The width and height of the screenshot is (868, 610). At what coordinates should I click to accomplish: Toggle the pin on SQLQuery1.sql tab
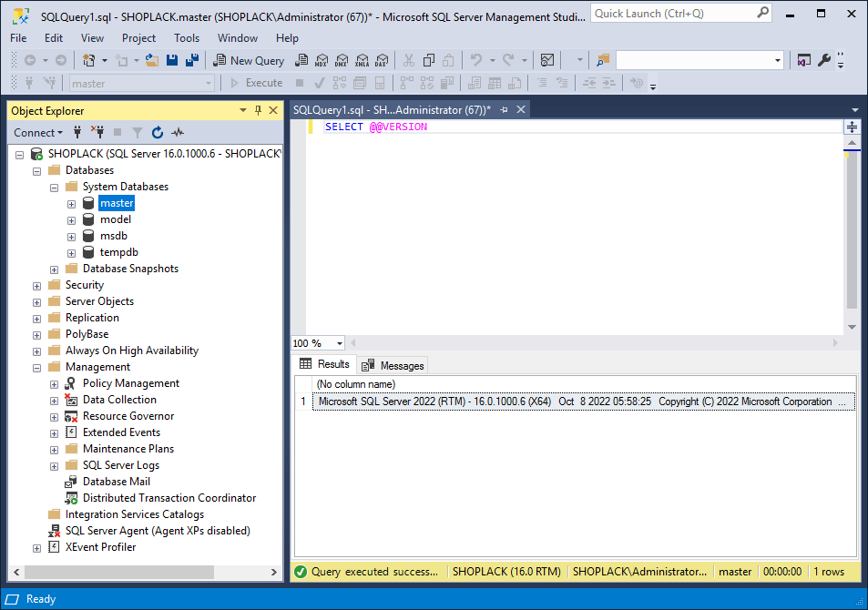[x=504, y=109]
